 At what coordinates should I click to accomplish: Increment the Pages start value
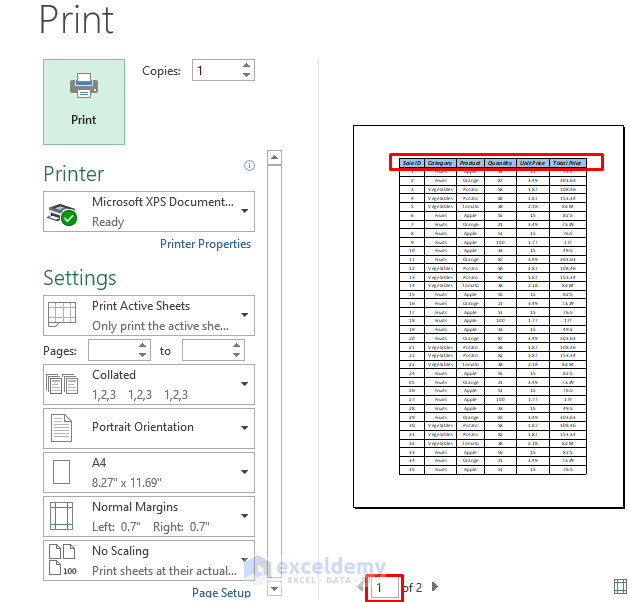pos(143,346)
